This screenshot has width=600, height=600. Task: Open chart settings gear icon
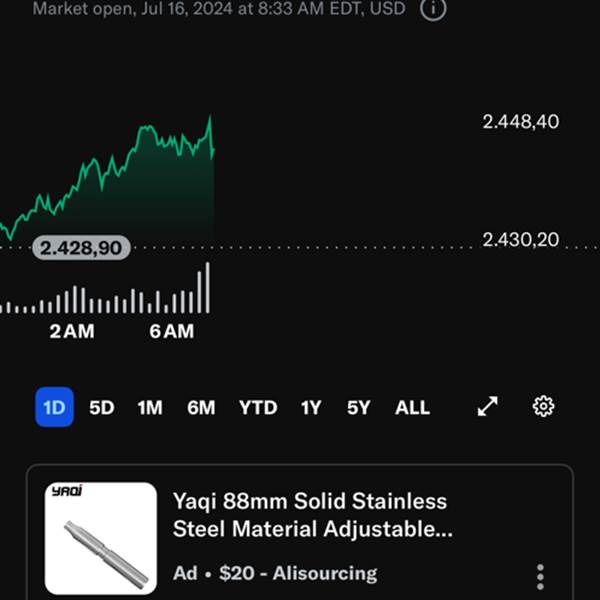point(543,406)
